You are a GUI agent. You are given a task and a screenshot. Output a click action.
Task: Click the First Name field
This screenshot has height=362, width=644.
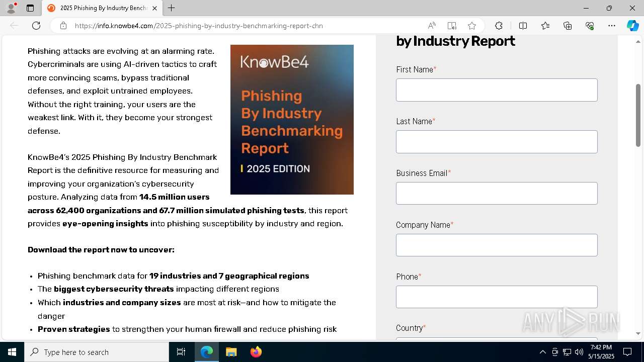coord(497,90)
